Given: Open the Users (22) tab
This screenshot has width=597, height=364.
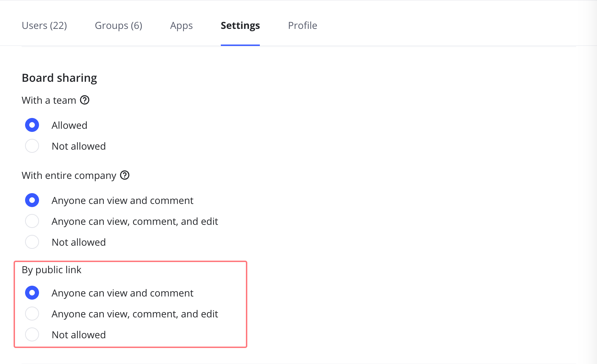Looking at the screenshot, I should click(44, 26).
